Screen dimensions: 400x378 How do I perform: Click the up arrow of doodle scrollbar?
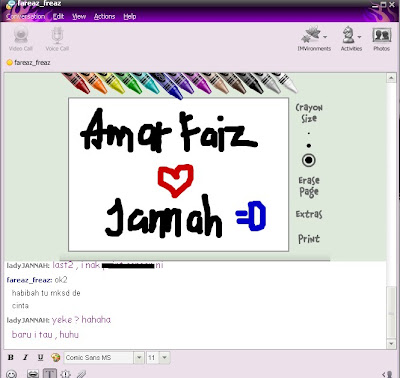click(x=391, y=78)
